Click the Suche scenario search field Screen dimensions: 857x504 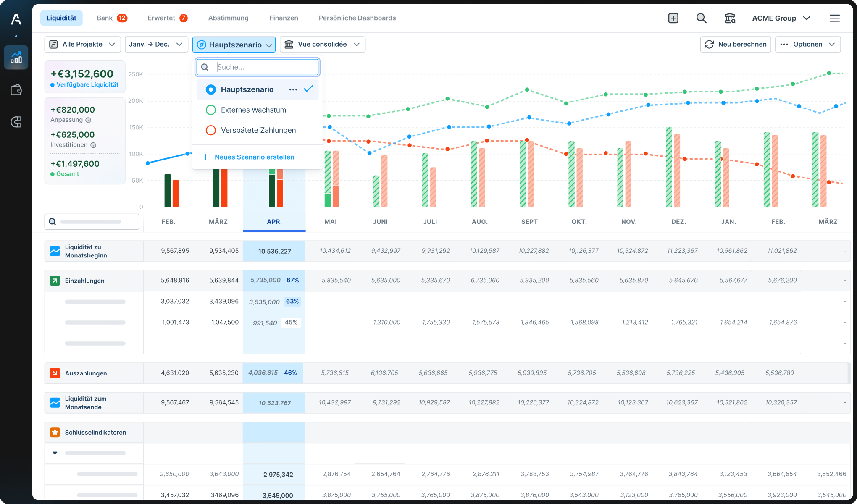coord(265,67)
